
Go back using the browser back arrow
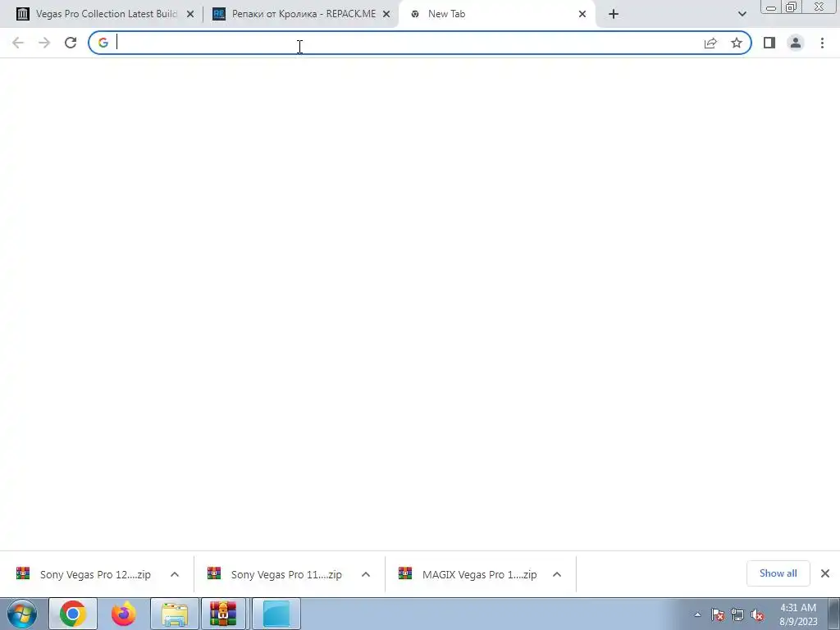click(18, 43)
